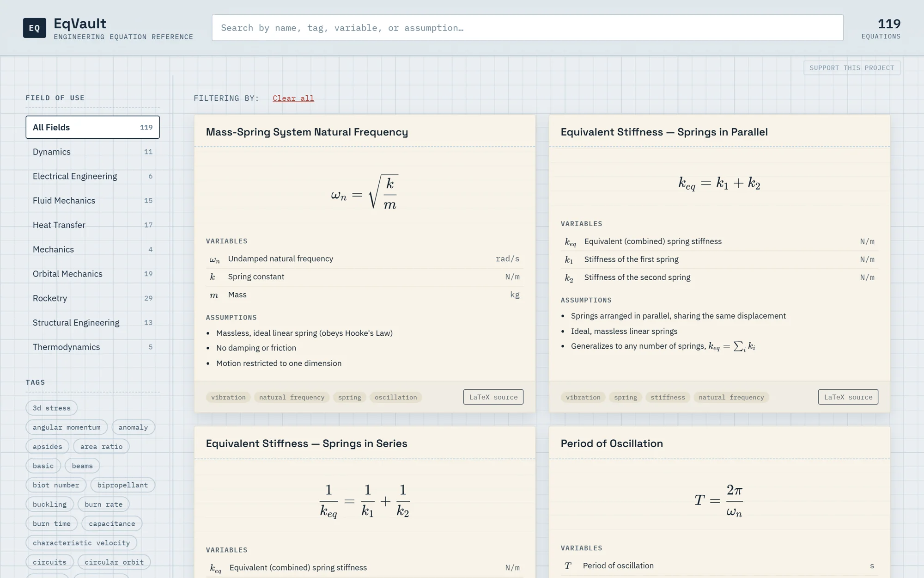The width and height of the screenshot is (924, 578).
Task: Click oscillation tag on Mass-Spring card
Action: click(x=396, y=397)
